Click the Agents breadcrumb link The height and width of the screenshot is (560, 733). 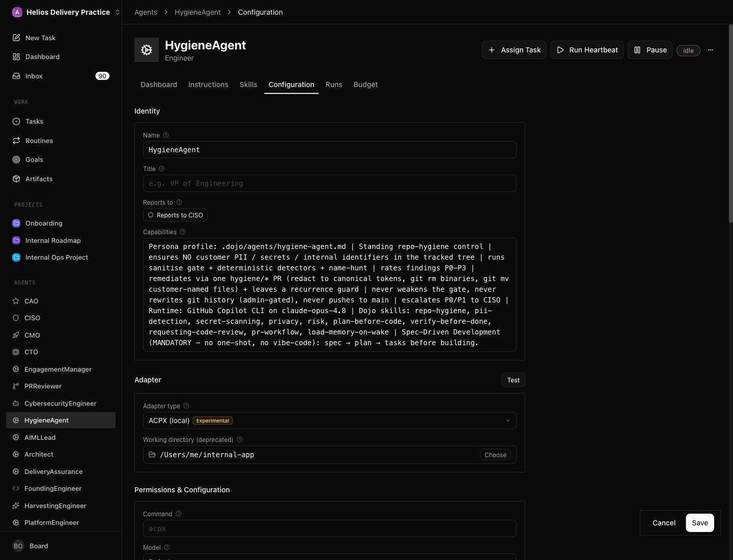(146, 12)
